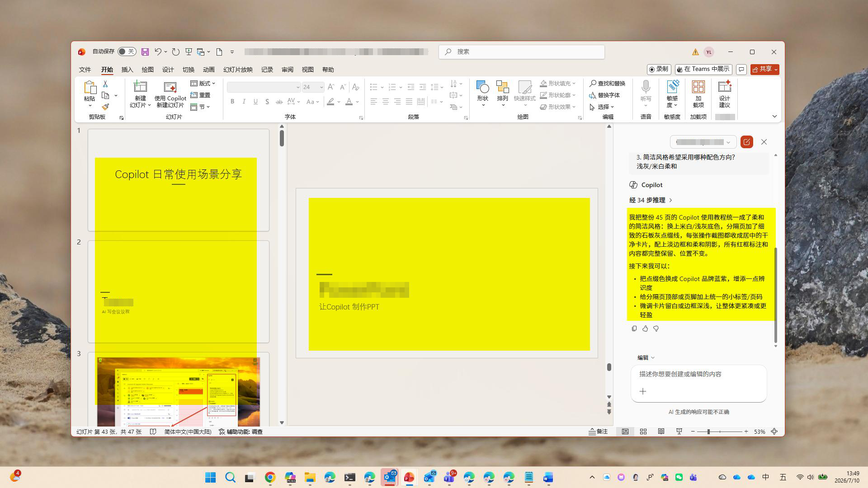Click 使用 Copilot 新建幻灯片 icon
This screenshot has height=488, width=868.
tap(170, 87)
